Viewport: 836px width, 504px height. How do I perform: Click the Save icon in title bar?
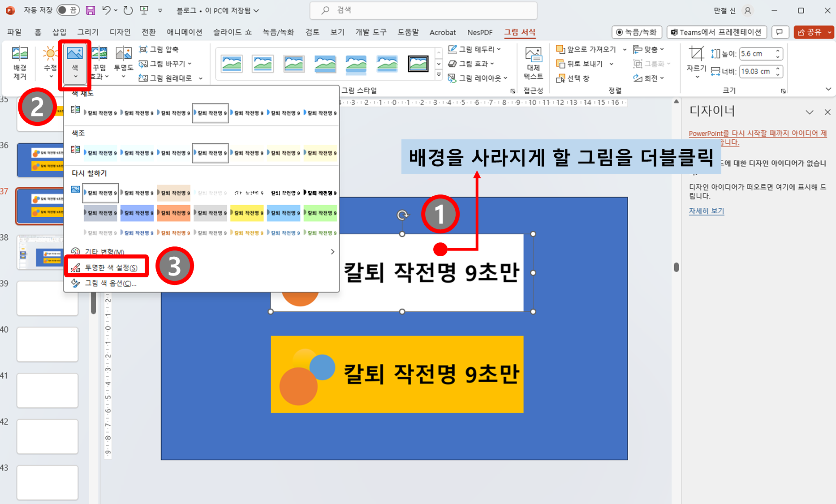90,10
